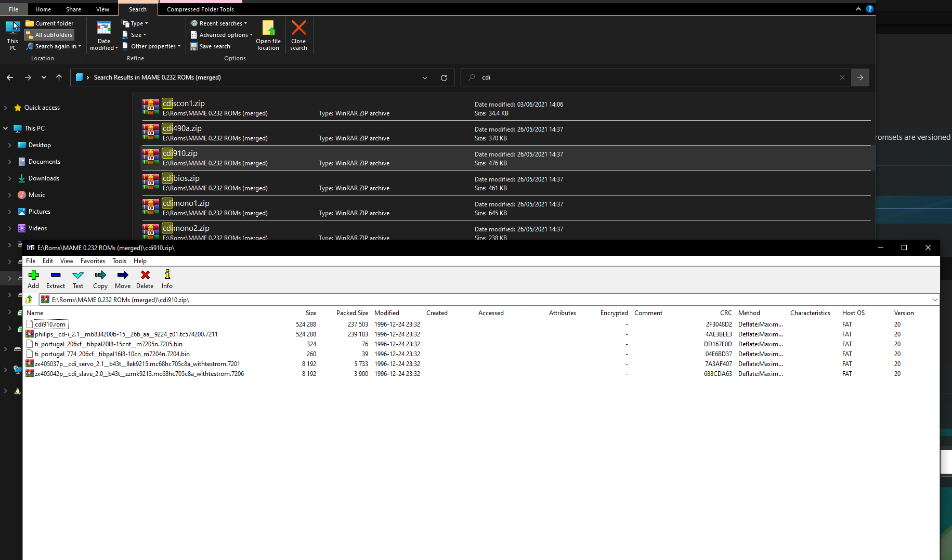This screenshot has height=560, width=952.
Task: Go up one folder level in 7-Zip
Action: click(29, 299)
